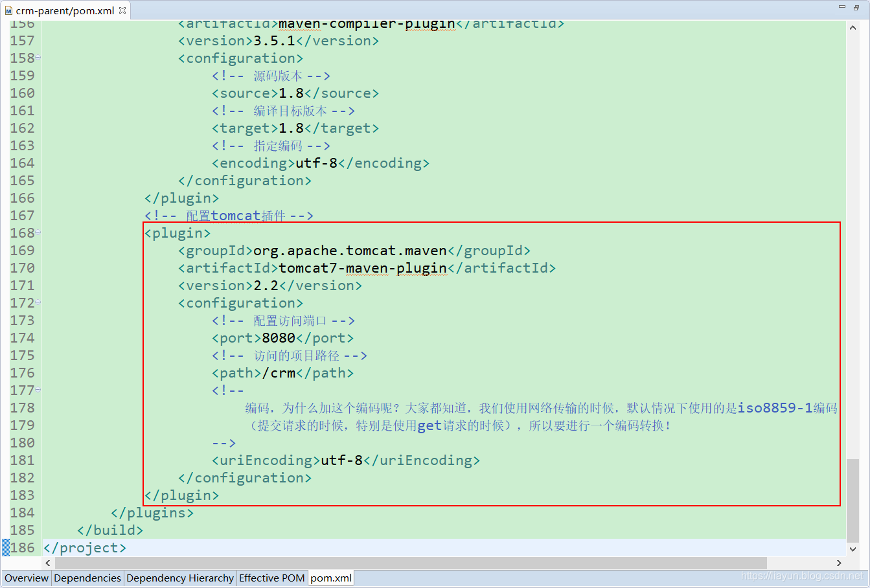Click the vertical scrollbar down arrow
870x588 pixels.
(x=853, y=549)
